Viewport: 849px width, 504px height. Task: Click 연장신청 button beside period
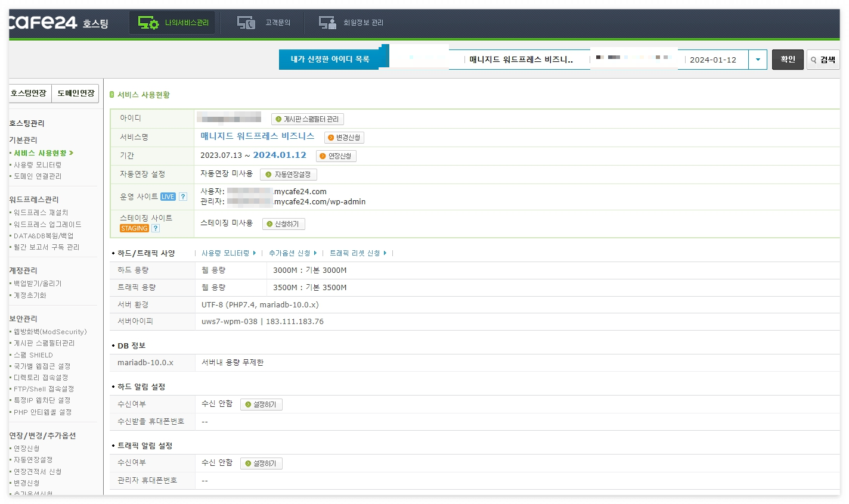point(336,156)
